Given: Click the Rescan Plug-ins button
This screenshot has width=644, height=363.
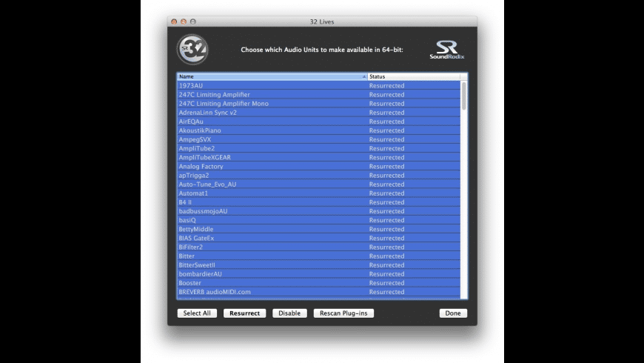Looking at the screenshot, I should [343, 313].
